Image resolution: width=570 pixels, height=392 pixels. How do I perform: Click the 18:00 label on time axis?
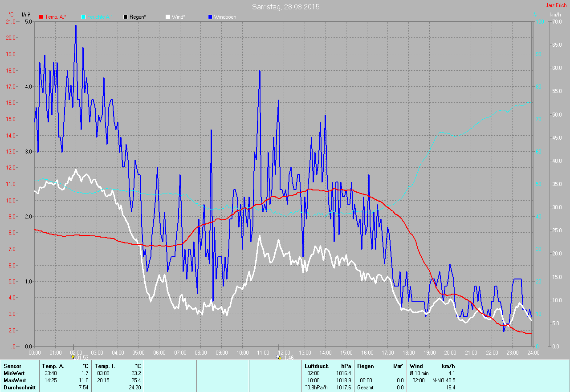[408, 352]
